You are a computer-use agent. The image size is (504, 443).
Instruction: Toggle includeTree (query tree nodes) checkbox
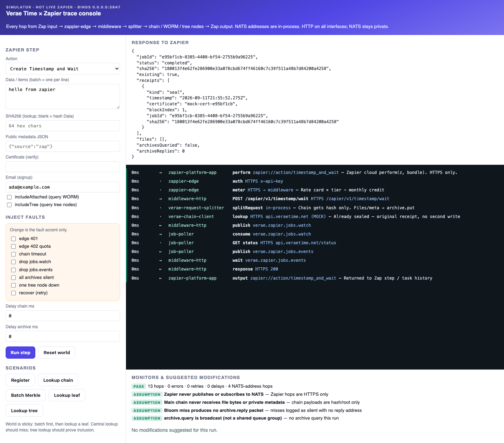(9, 205)
